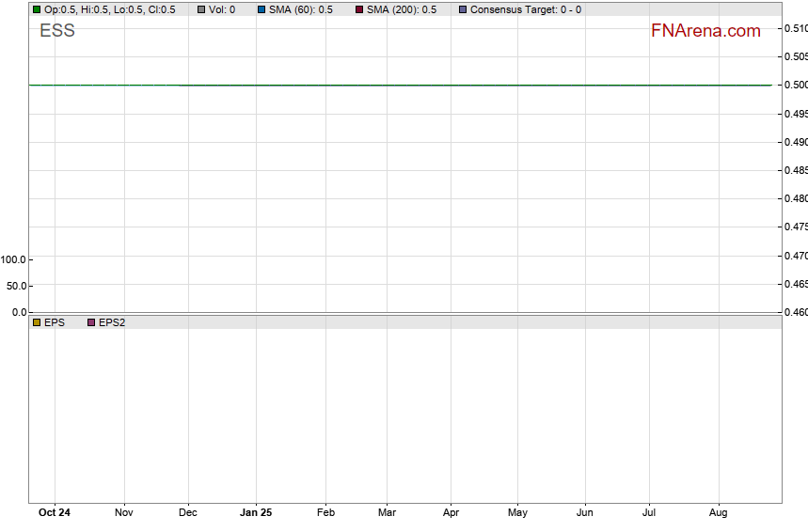This screenshot has width=808, height=532.
Task: Click the 0.500 price axis label
Action: [x=795, y=86]
